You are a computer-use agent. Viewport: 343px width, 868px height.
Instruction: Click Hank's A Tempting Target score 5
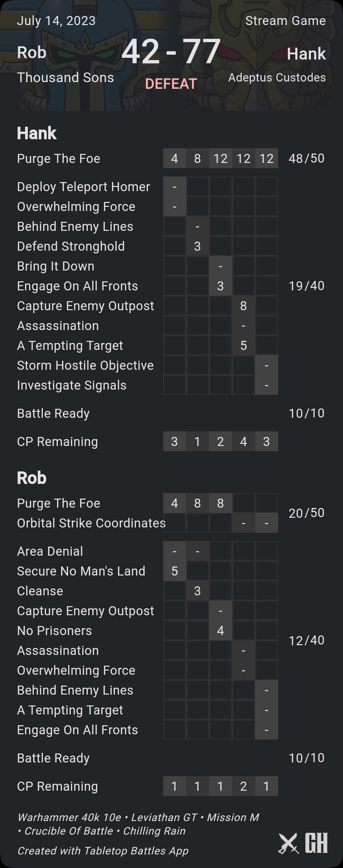coord(243,345)
